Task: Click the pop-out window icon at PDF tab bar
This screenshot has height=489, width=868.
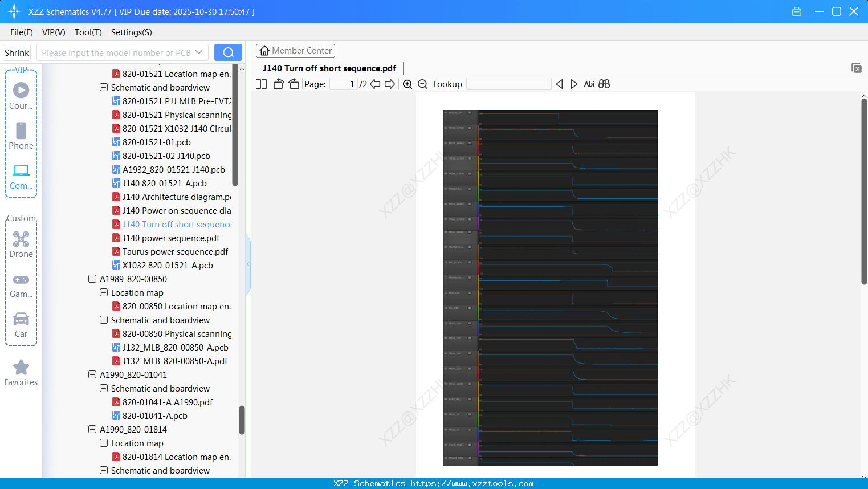Action: coord(857,68)
